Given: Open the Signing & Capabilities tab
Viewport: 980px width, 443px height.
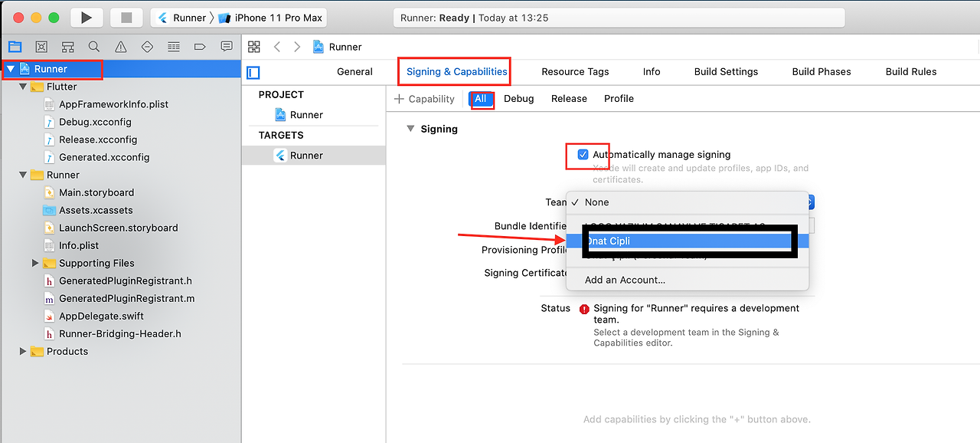Looking at the screenshot, I should [456, 71].
